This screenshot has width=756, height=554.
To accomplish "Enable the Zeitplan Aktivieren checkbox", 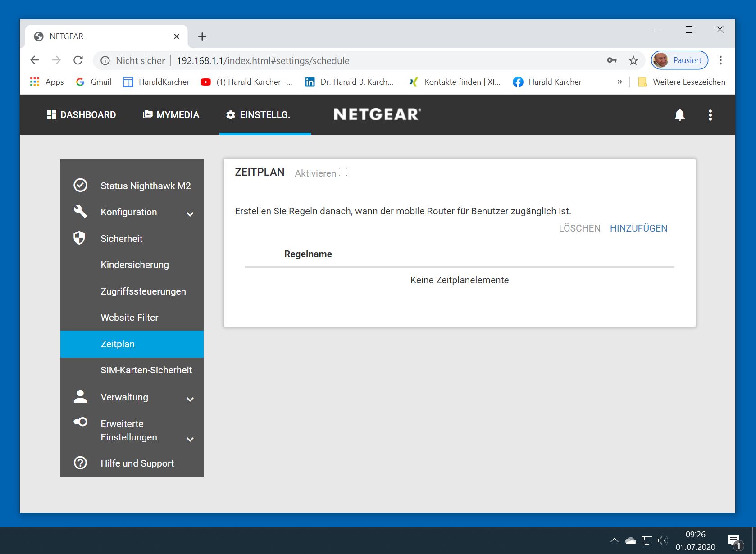I will pos(343,172).
